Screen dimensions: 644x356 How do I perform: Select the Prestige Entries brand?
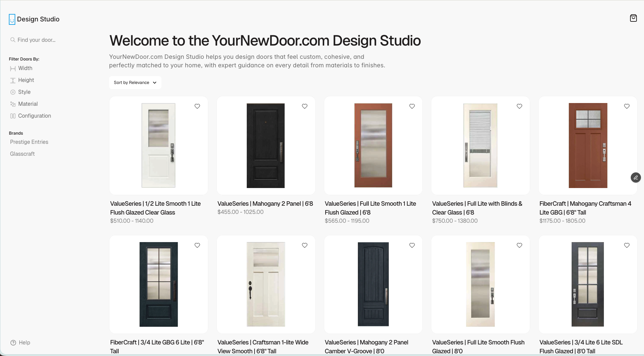coord(29,142)
